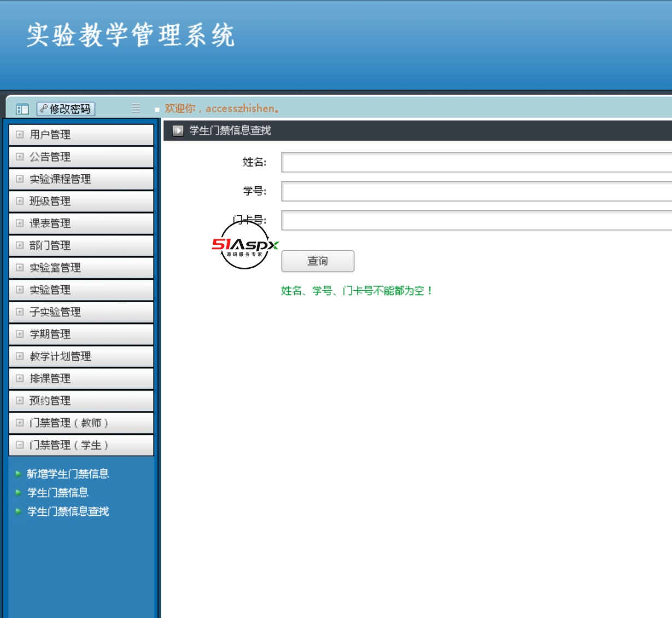Expand the 预约管理 plus icon
Viewport: 672px width, 618px height.
20,401
